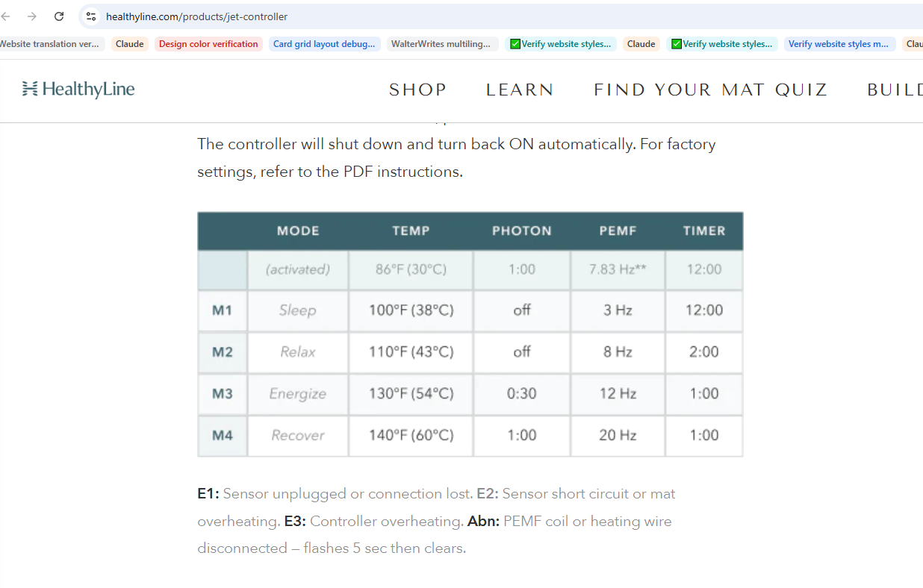Open the Design color verification bookmark
The image size is (923, 588).
pos(208,44)
